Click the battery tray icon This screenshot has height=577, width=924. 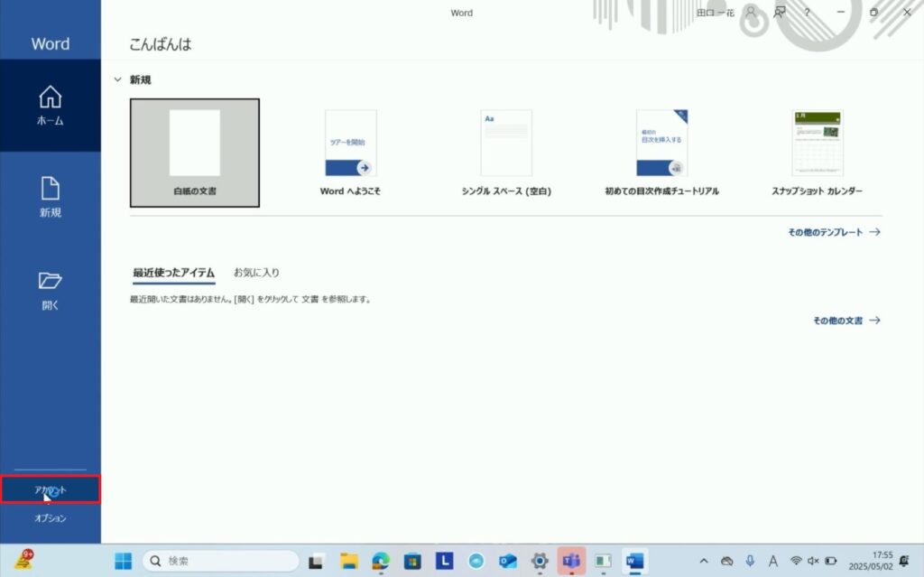coord(831,561)
